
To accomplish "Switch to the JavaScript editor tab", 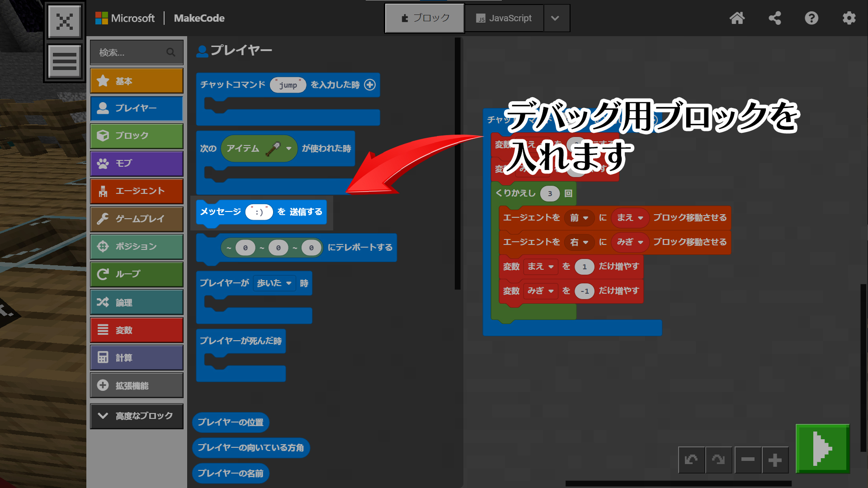I will [504, 18].
